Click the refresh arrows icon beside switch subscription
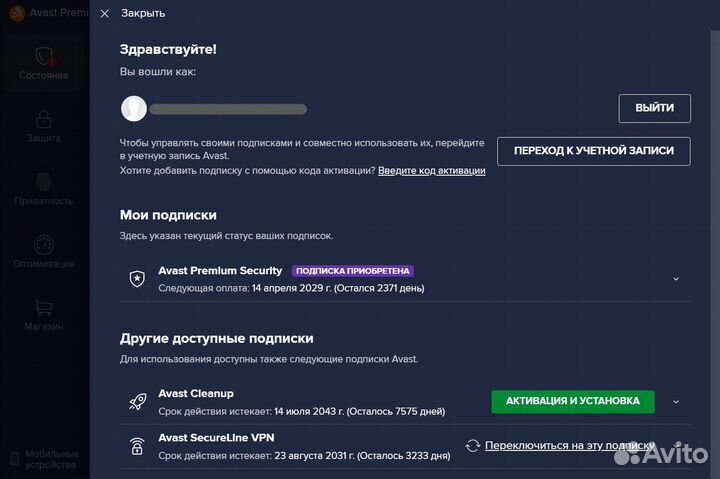 (472, 445)
